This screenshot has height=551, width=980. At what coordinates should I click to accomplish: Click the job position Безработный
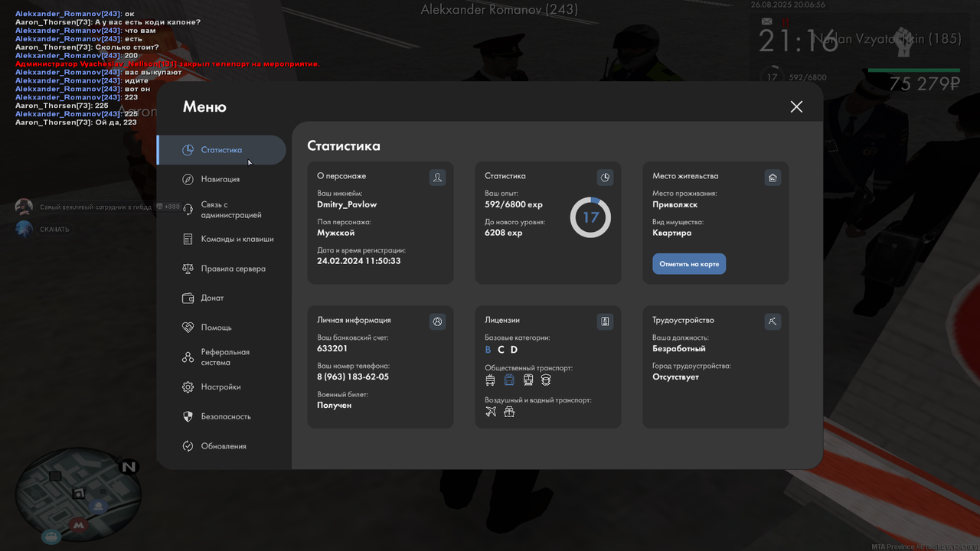click(679, 348)
